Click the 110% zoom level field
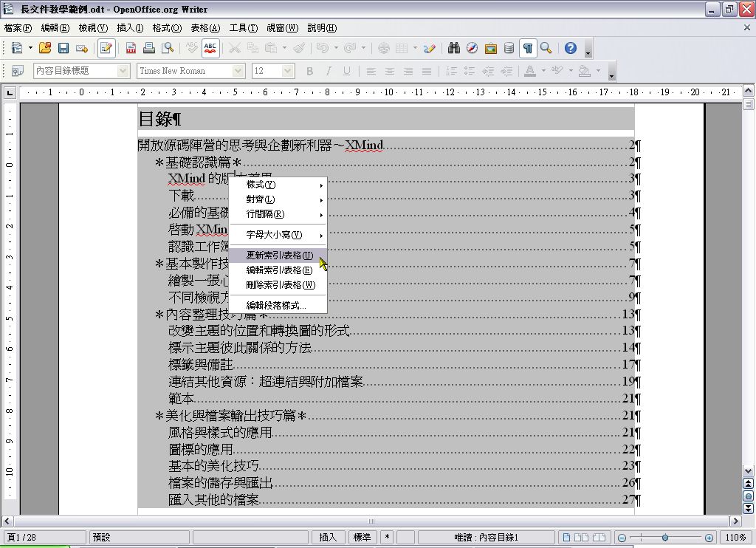The width and height of the screenshot is (756, 548). 736,538
